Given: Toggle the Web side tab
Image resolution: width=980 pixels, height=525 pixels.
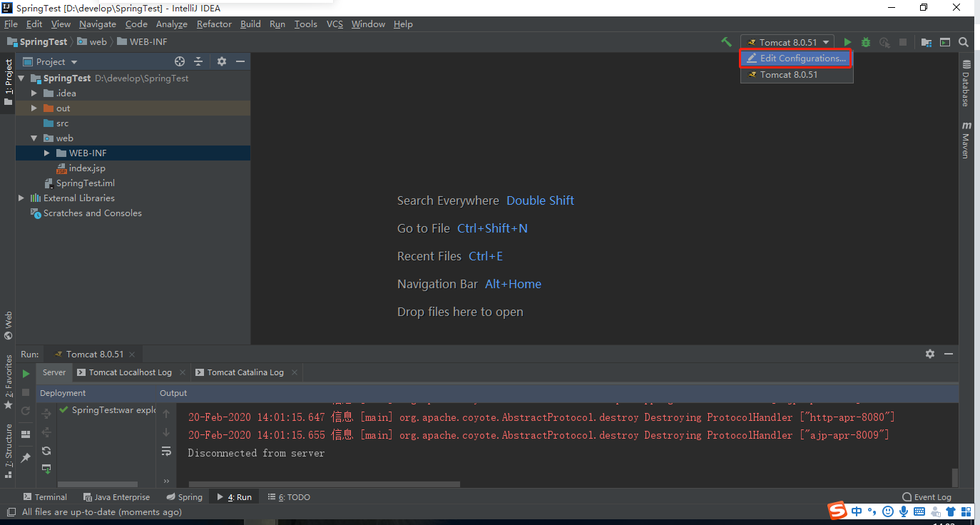Looking at the screenshot, I should (8, 325).
